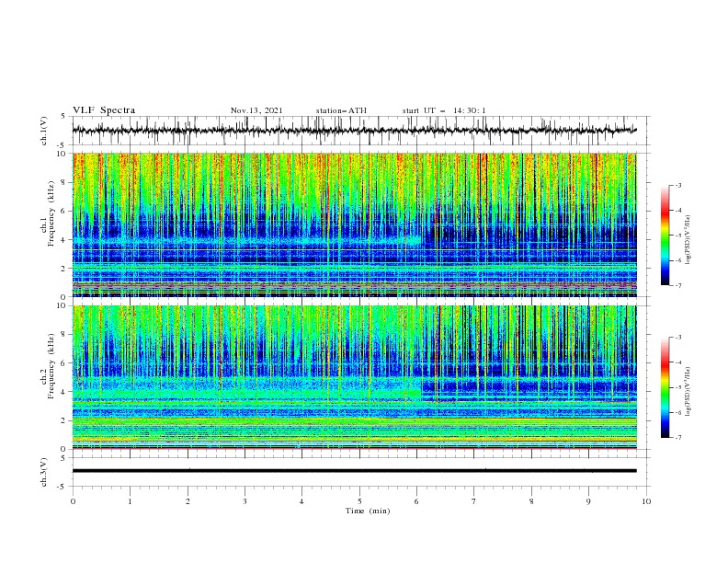This screenshot has width=728, height=563.
Task: Click the ch.2 spectrogram panel
Action: point(354,377)
